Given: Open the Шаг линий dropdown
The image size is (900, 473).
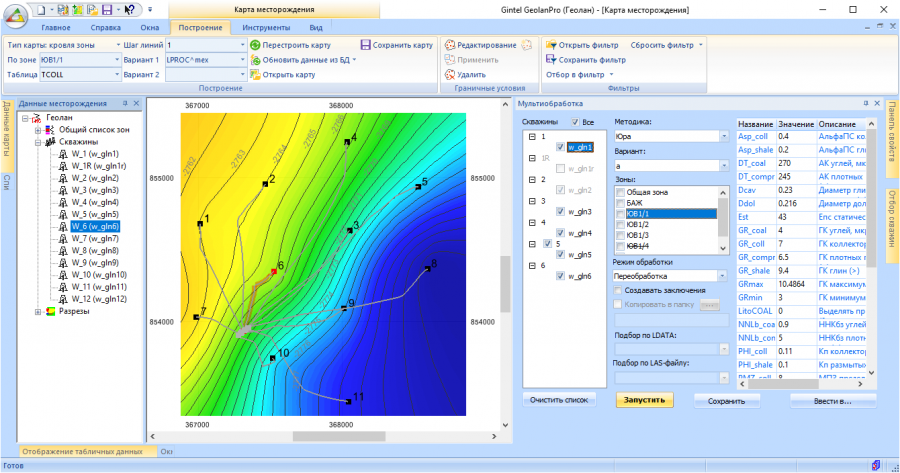Looking at the screenshot, I should pyautogui.click(x=242, y=45).
